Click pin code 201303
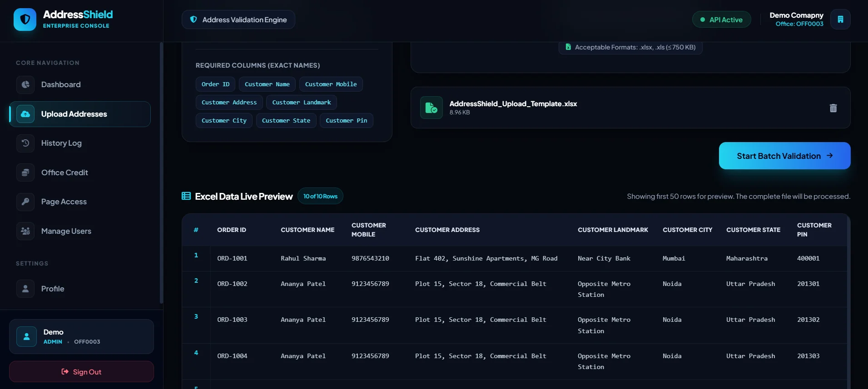Screen dimensions: 868x389 click(808, 356)
